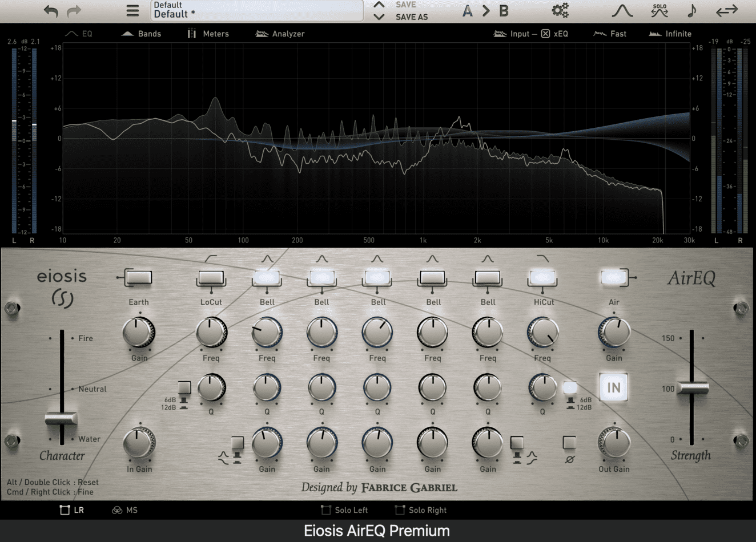Click the IN bypass button
The image size is (756, 542).
click(614, 388)
